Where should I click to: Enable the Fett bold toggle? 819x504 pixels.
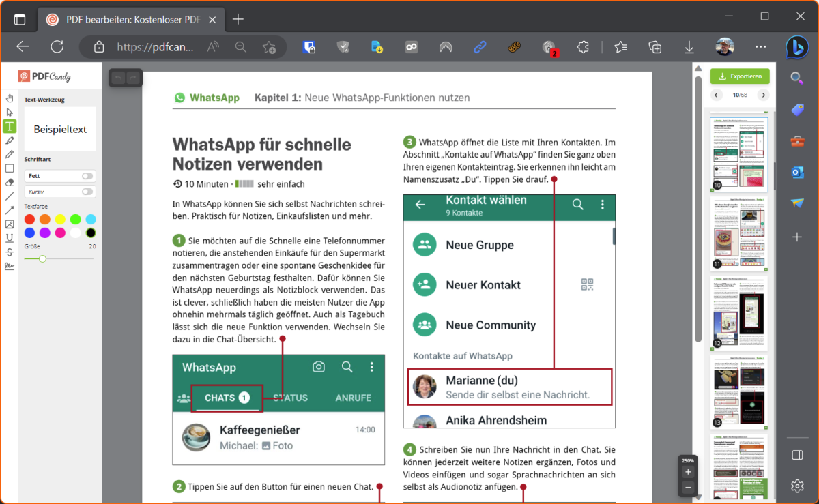click(x=87, y=176)
